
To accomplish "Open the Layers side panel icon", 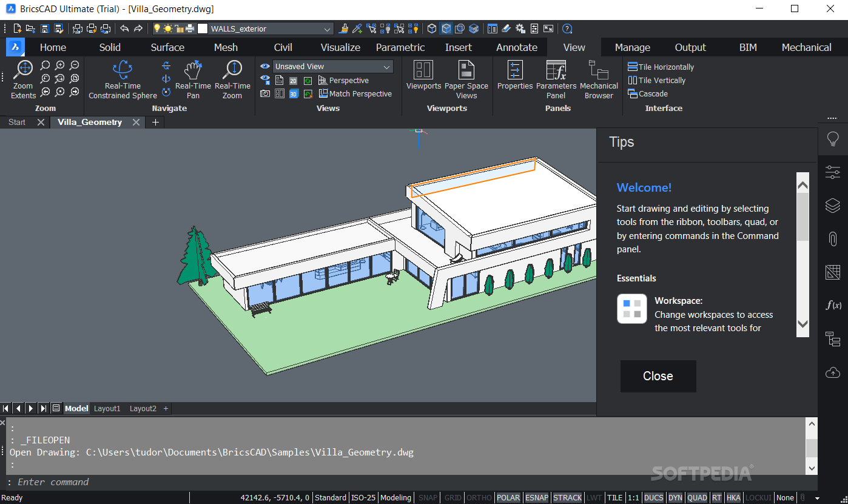I will [833, 206].
